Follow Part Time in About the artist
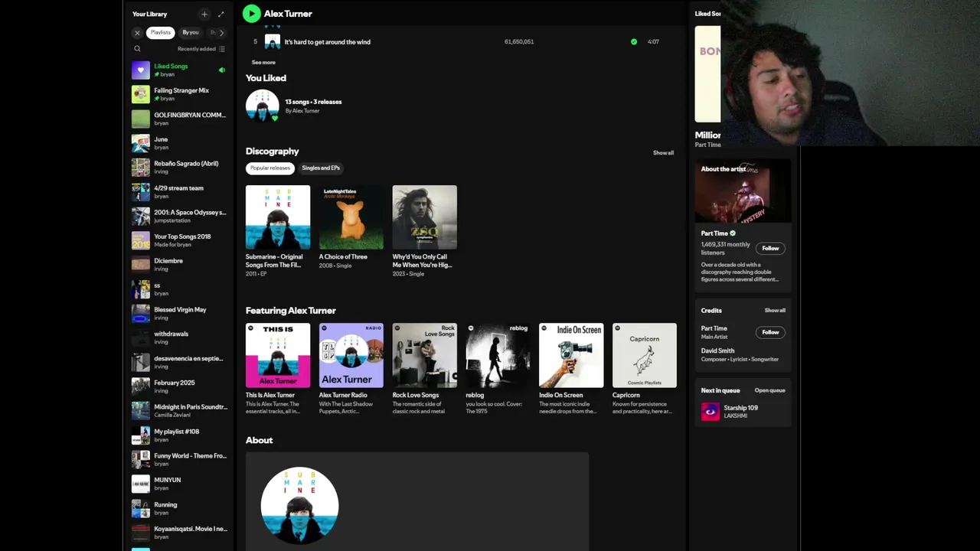This screenshot has height=551, width=980. coord(770,248)
